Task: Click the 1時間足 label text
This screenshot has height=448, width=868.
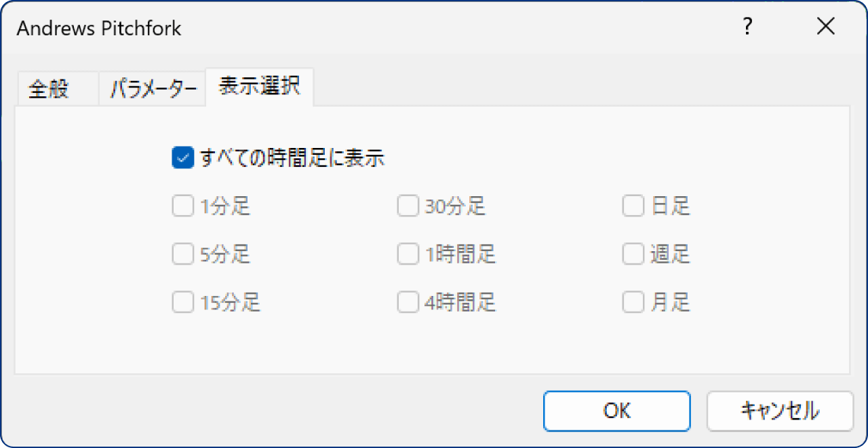Action: [460, 255]
